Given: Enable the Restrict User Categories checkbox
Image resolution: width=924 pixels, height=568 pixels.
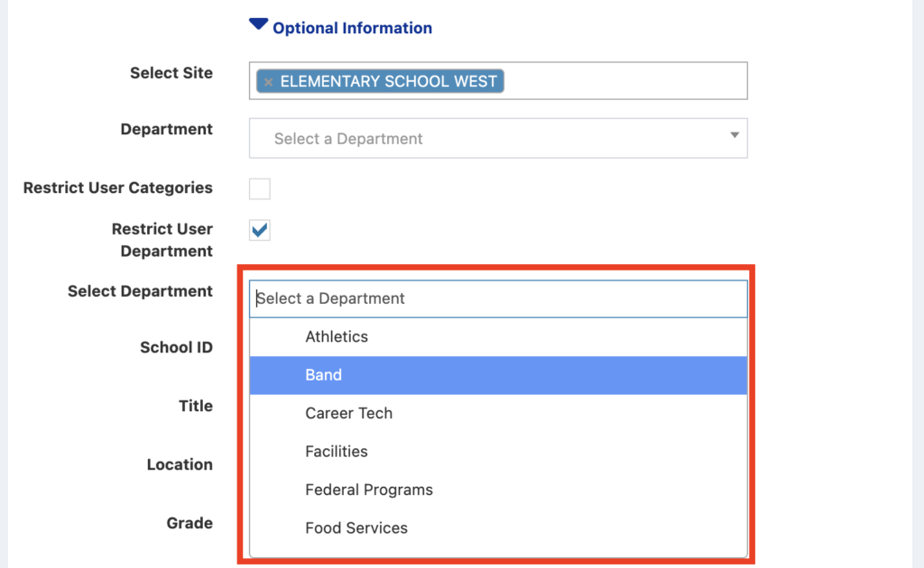Looking at the screenshot, I should 260,188.
